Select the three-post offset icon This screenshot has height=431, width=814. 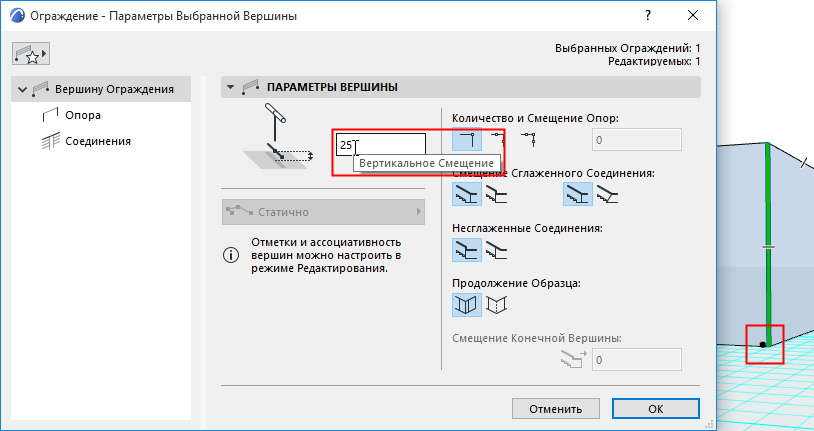529,139
